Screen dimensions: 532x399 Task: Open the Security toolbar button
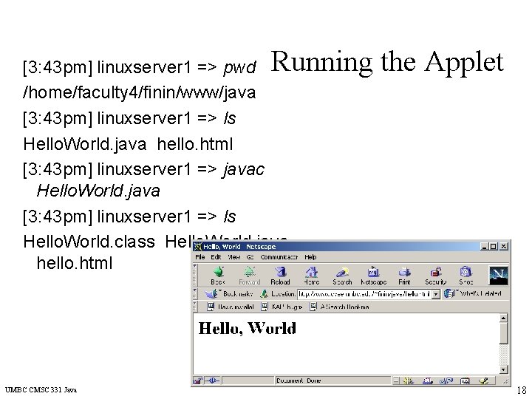point(436,276)
